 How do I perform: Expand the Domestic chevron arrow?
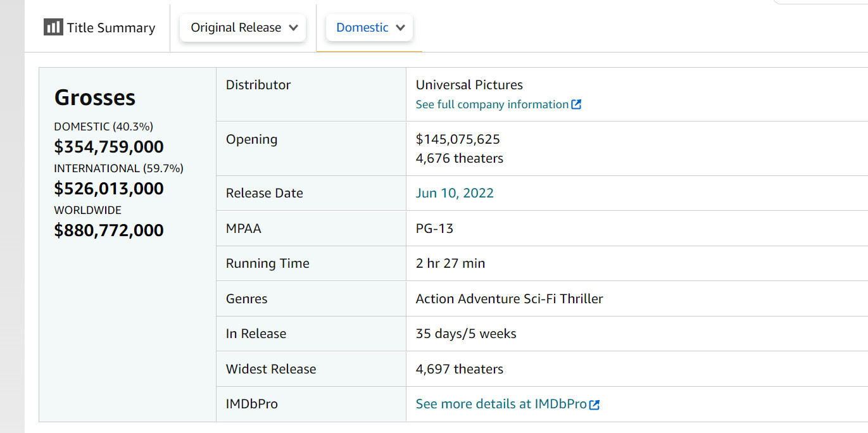(400, 28)
